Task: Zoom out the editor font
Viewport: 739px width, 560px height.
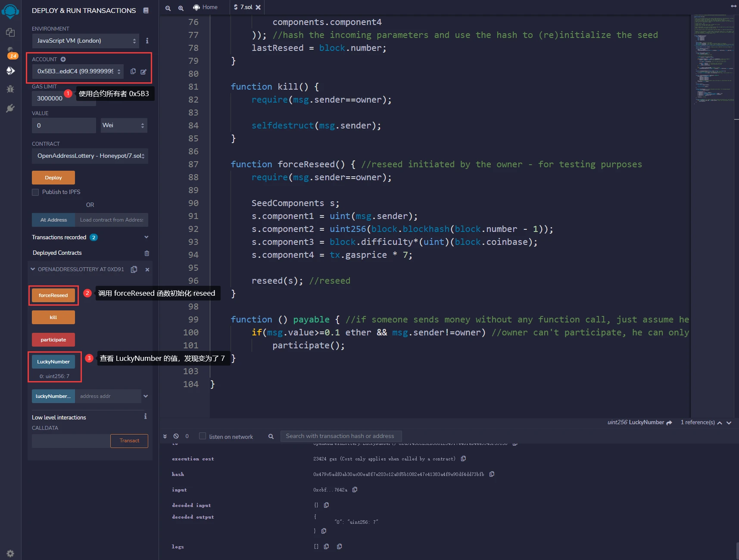Action: tap(168, 8)
